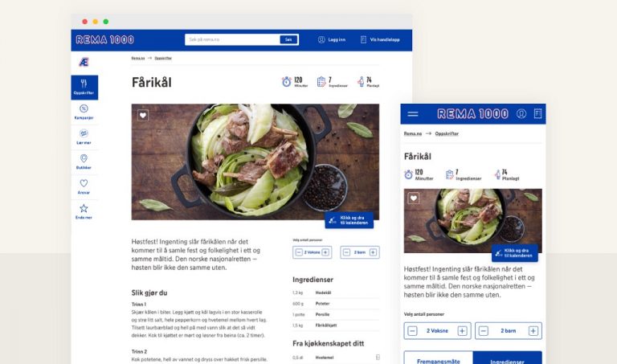Switch to the Ingredienser tab on mobile
The image size is (617, 364).
coord(507,358)
